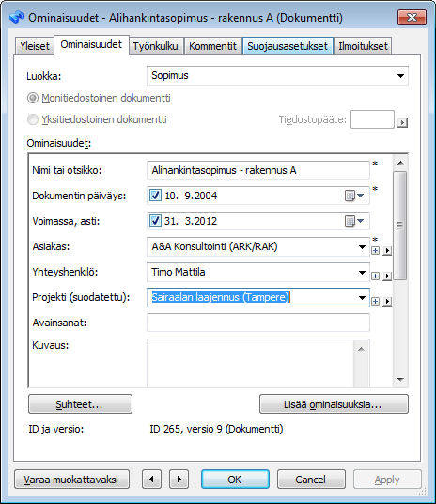
Task: Open the Suojausasetukset tab
Action: point(288,46)
